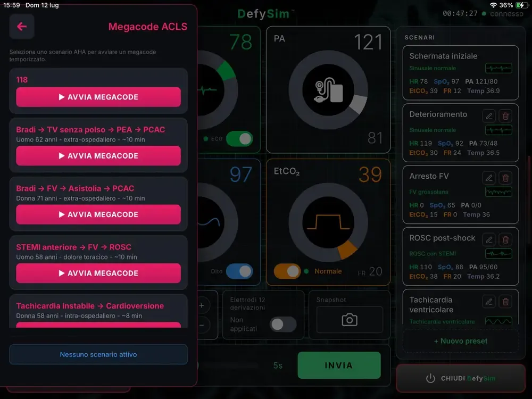Delete the Tachicardia ventricolare scenario
The image size is (532, 399).
505,302
